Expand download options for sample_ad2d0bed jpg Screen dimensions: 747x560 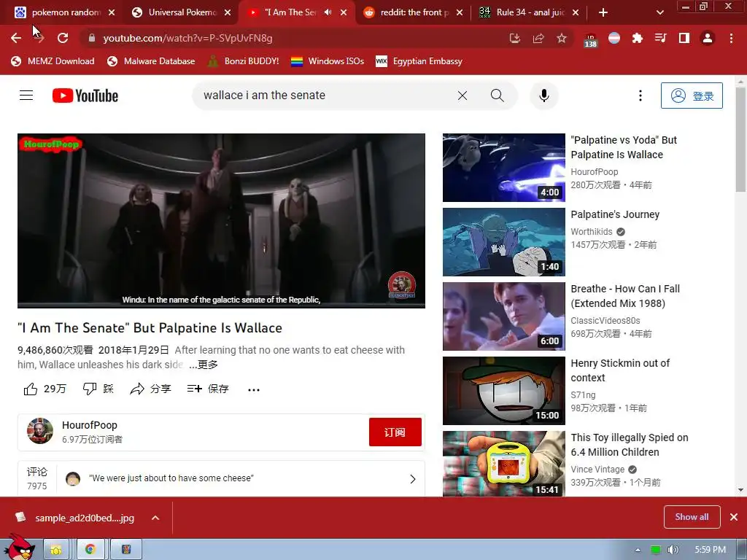[x=155, y=518]
